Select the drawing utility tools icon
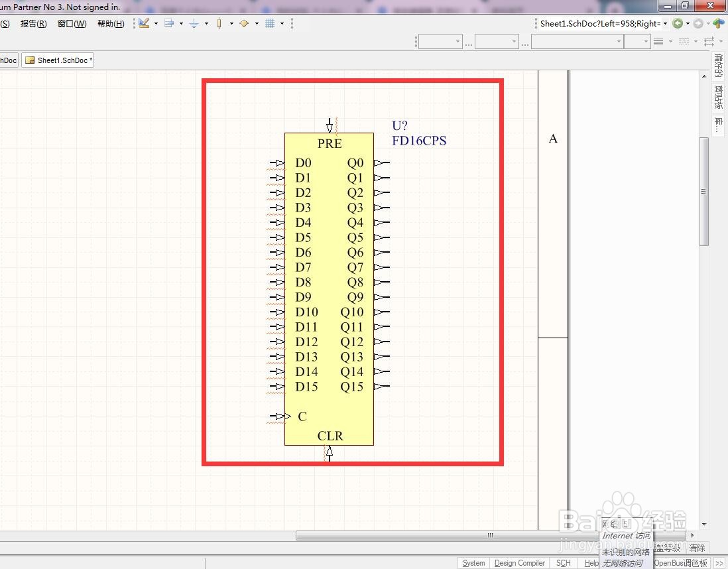 [x=144, y=23]
